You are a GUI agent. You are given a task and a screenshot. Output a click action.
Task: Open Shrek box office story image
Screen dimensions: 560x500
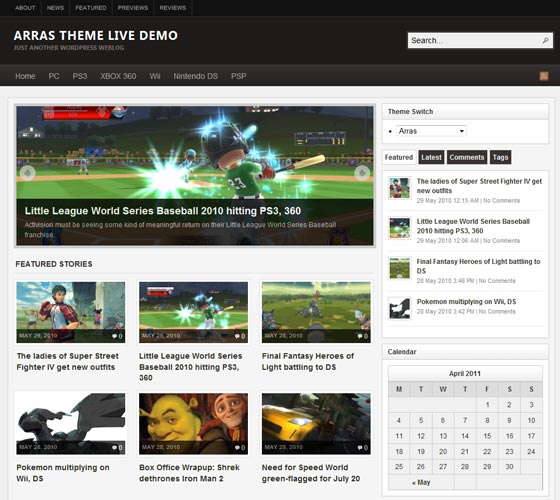[193, 424]
